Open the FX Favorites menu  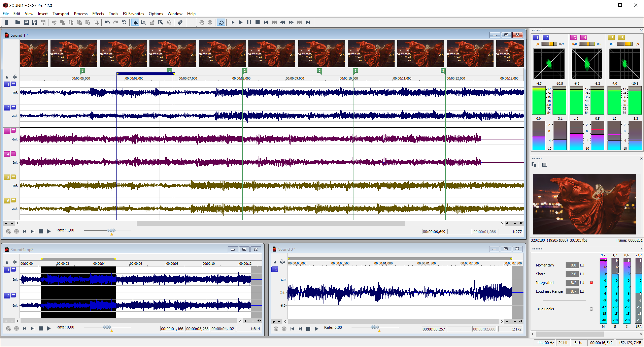pyautogui.click(x=133, y=14)
